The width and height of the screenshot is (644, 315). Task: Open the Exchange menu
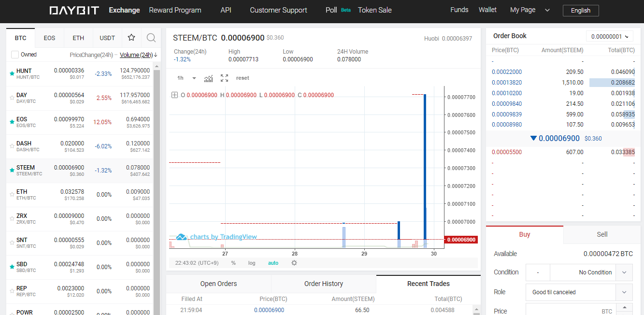click(x=124, y=10)
